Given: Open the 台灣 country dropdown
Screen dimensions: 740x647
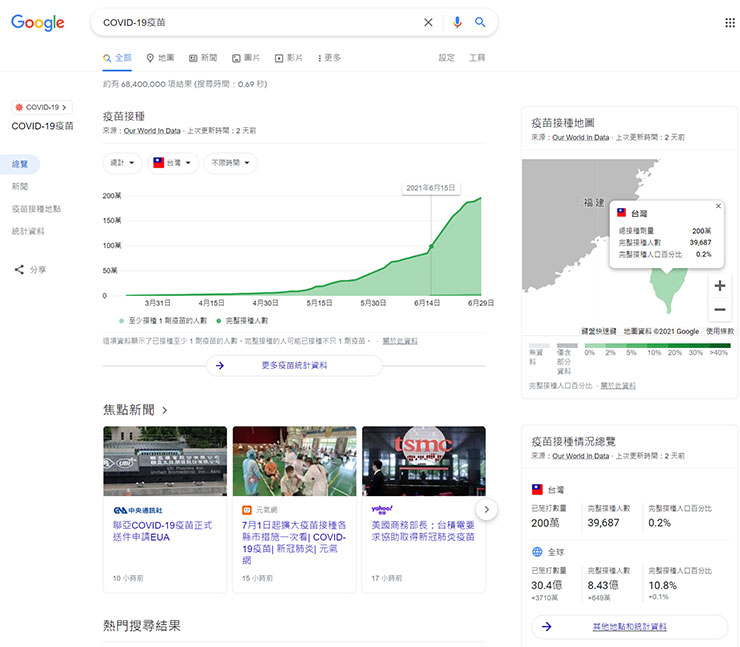Looking at the screenshot, I should [x=173, y=163].
